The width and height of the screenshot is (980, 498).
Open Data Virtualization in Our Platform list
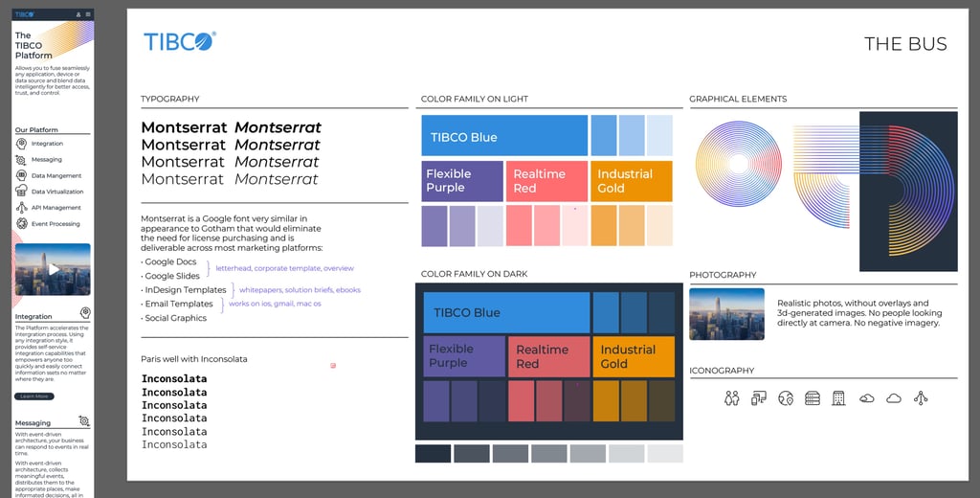[57, 192]
